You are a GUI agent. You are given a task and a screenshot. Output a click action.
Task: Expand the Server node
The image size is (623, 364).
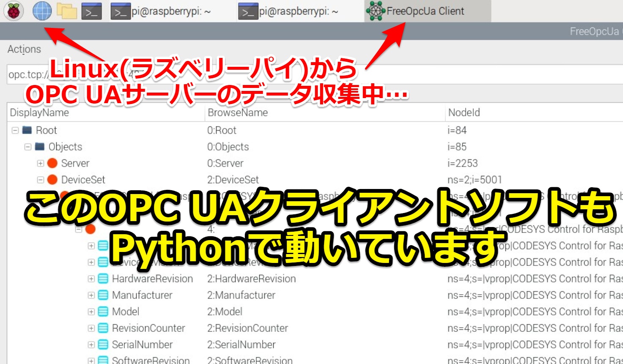point(41,163)
